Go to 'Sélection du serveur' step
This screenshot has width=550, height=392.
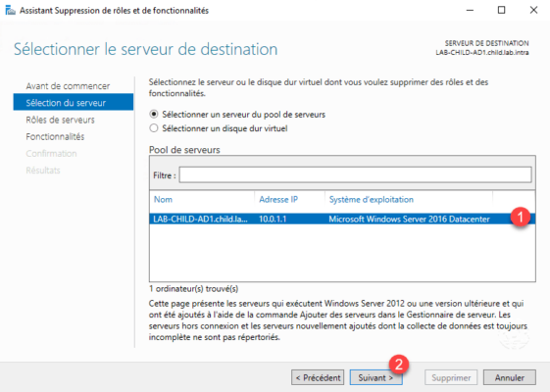(74, 102)
